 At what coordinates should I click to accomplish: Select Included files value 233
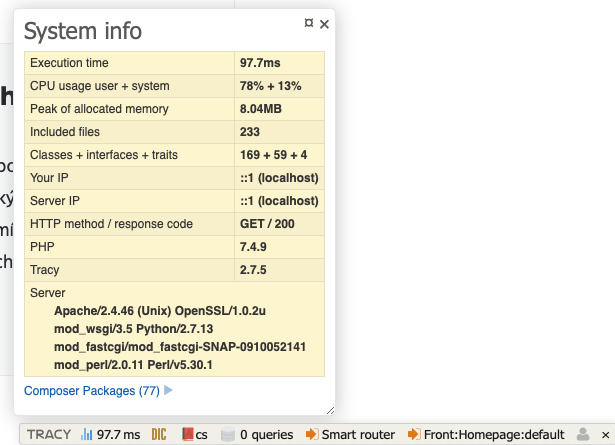[x=249, y=132]
